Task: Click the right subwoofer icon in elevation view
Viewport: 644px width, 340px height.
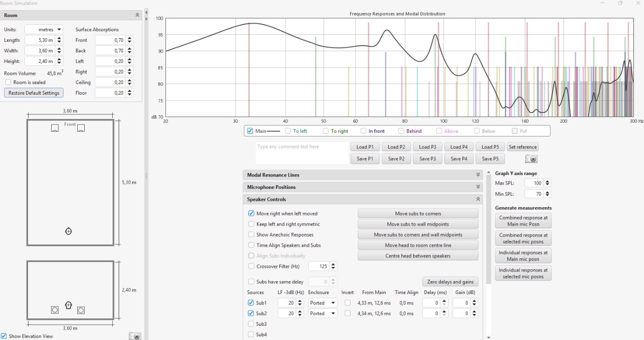Action: pos(81,310)
